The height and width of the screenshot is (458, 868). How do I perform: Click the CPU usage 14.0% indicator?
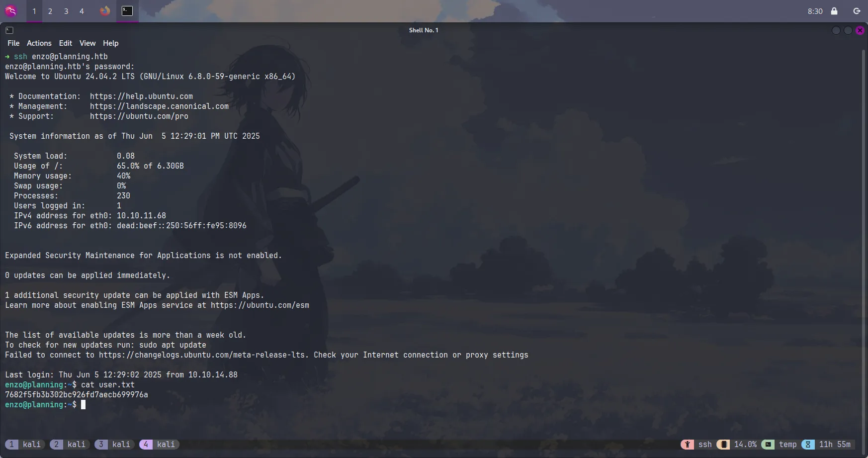(x=738, y=444)
